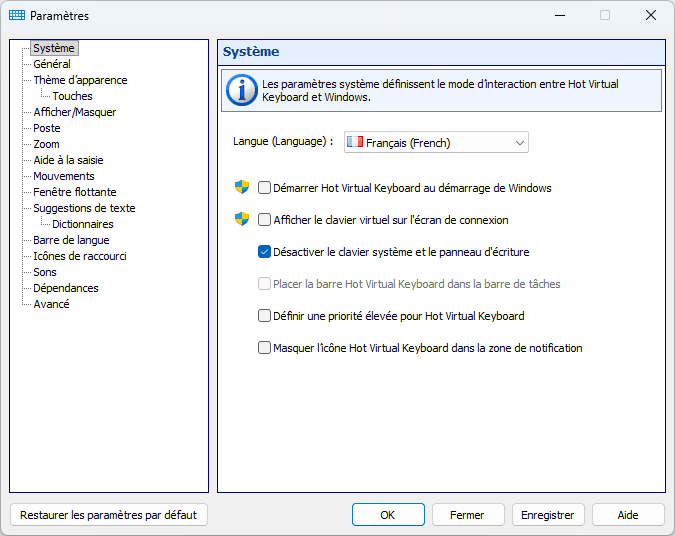The width and height of the screenshot is (675, 536).
Task: Open the Général settings page
Action: pos(52,64)
